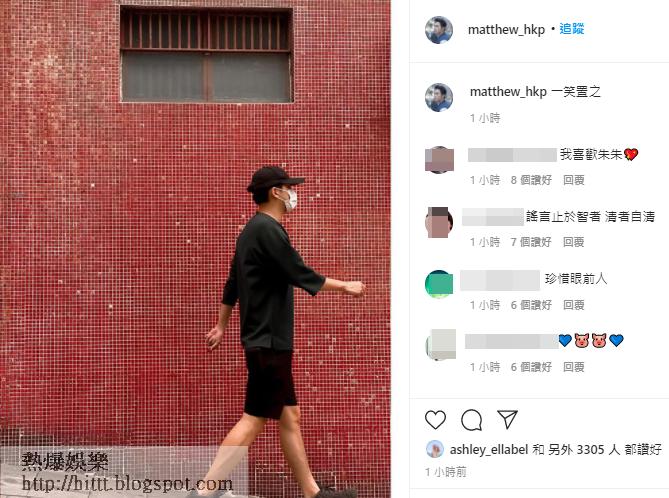
Task: Click matthew_hkp avatar beside the caption
Action: (x=439, y=98)
